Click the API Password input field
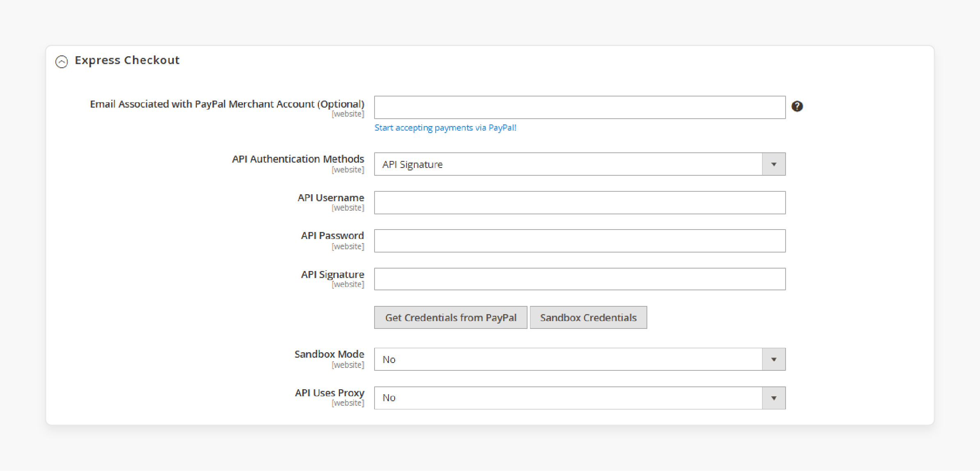 [580, 241]
